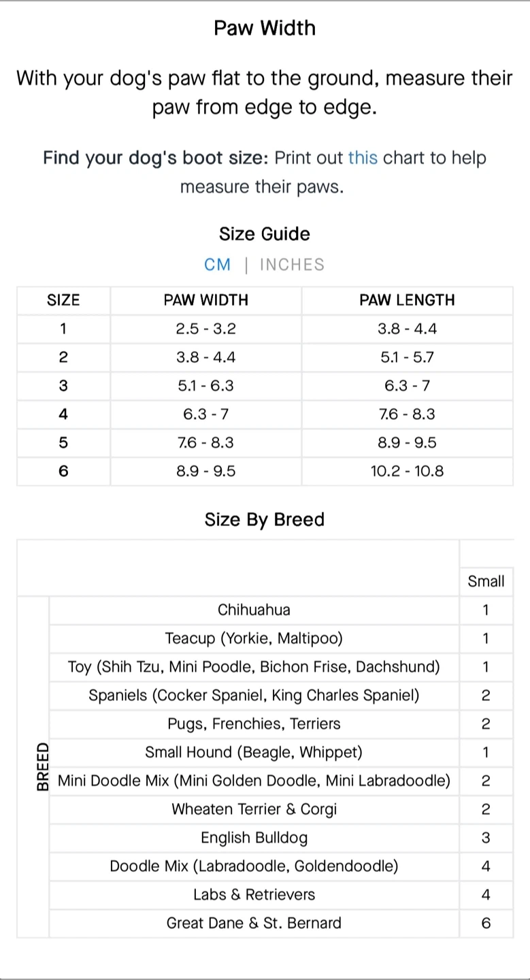
Task: Click paw width cell 2.5 - 3.2
Action: (x=205, y=329)
